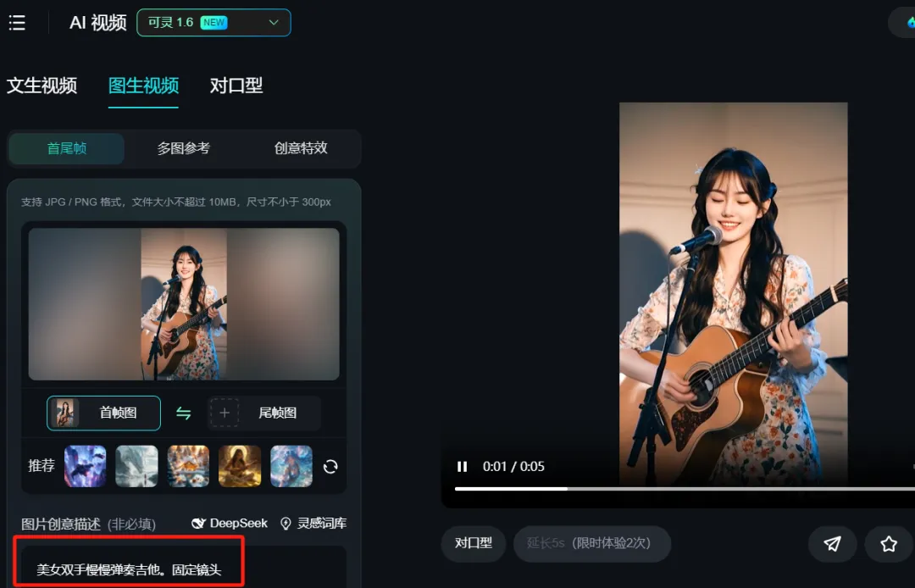Image resolution: width=915 pixels, height=588 pixels.
Task: Add a 尾帧图 with plus icon
Action: (263, 413)
